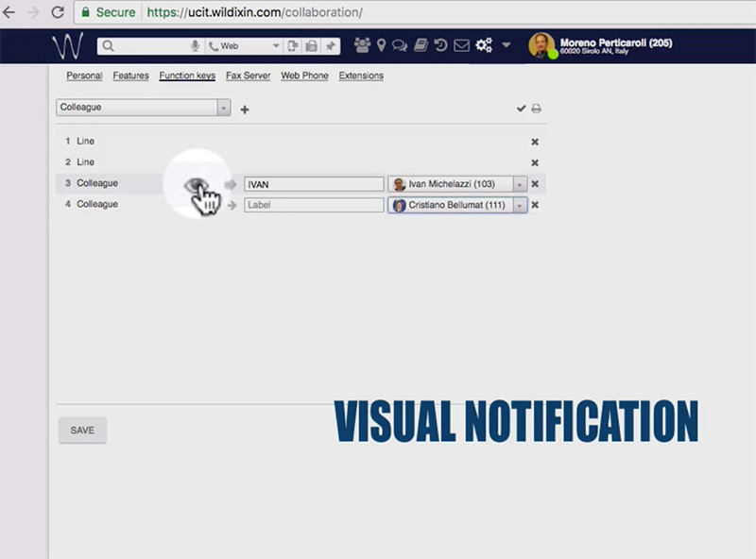Open the chat messaging icon
Screen dimensions: 756x559
[x=401, y=44]
